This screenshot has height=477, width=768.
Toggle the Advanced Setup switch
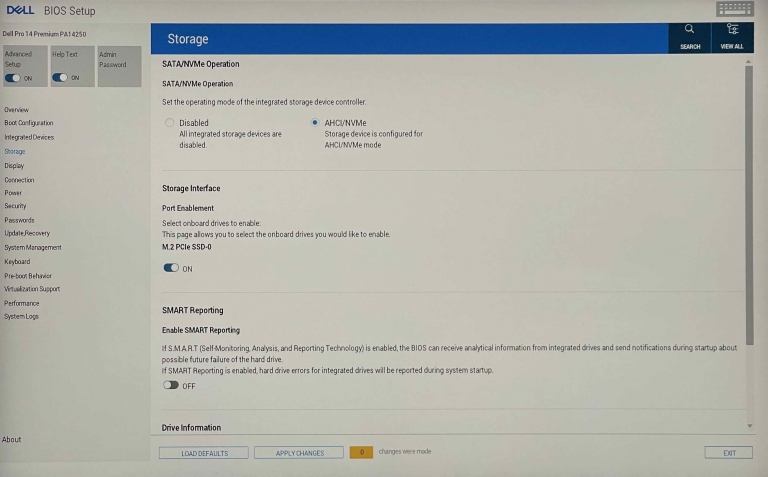point(13,78)
